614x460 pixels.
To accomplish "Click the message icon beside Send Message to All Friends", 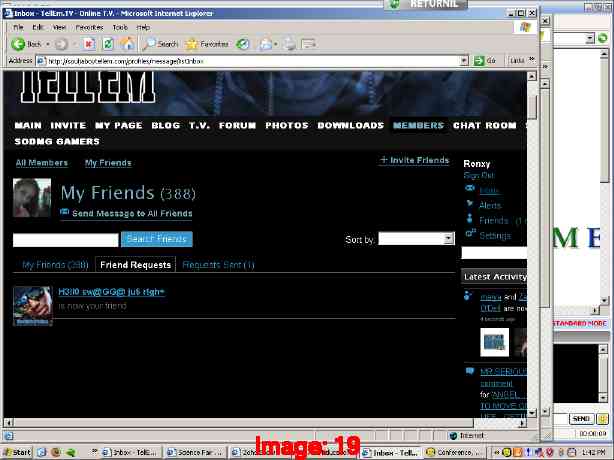I will [x=65, y=212].
